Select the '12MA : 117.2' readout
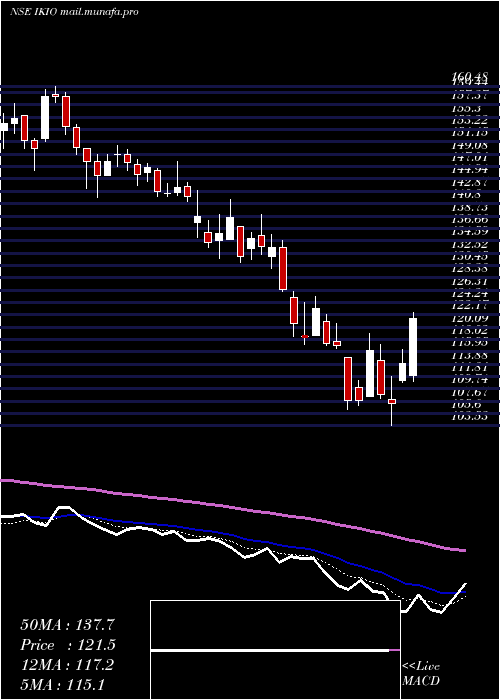 click(67, 665)
